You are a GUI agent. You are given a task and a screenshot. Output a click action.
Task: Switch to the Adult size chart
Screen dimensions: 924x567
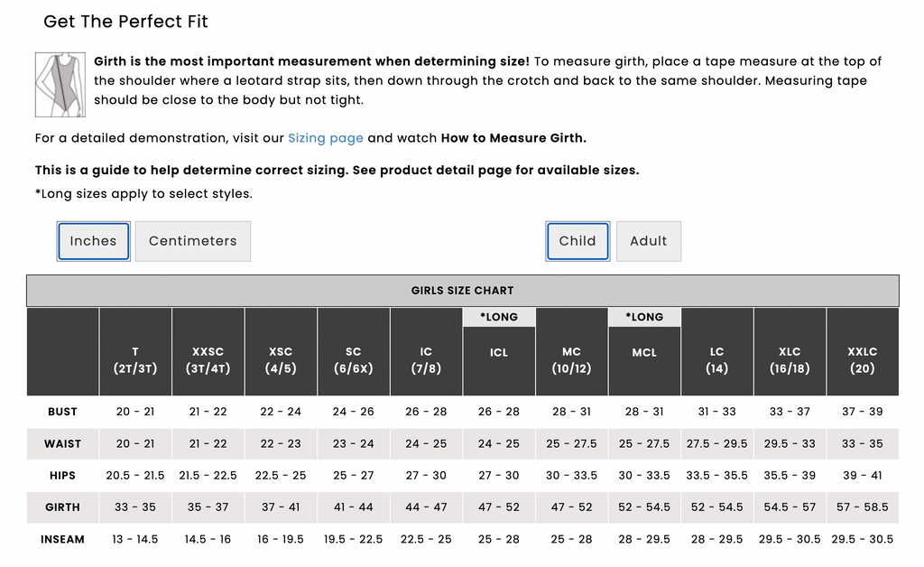(648, 241)
